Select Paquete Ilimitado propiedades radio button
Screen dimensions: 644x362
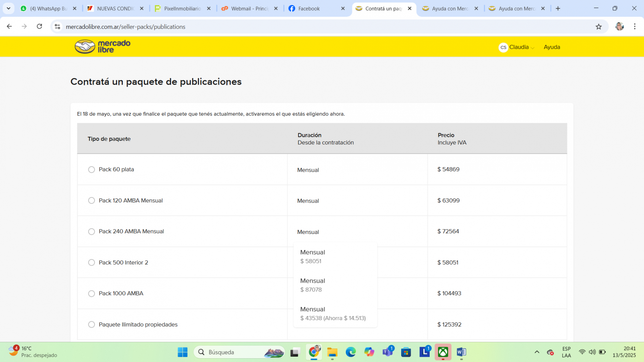pyautogui.click(x=92, y=325)
